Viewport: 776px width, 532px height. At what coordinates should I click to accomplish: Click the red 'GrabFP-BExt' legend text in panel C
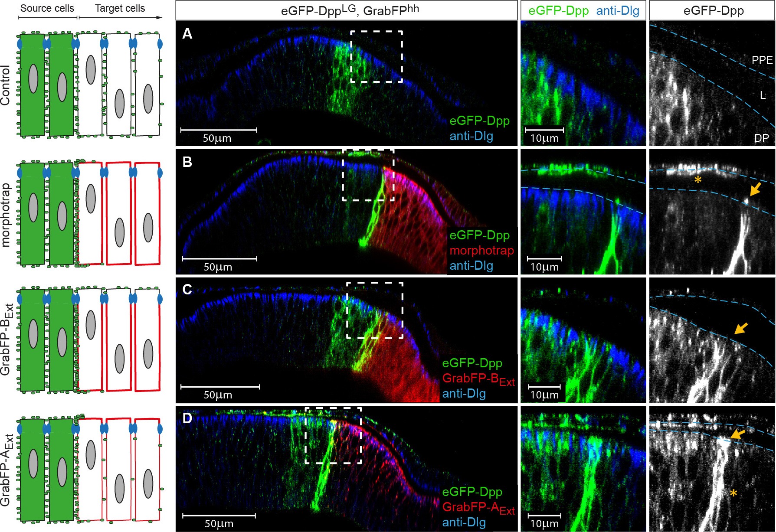(x=478, y=379)
